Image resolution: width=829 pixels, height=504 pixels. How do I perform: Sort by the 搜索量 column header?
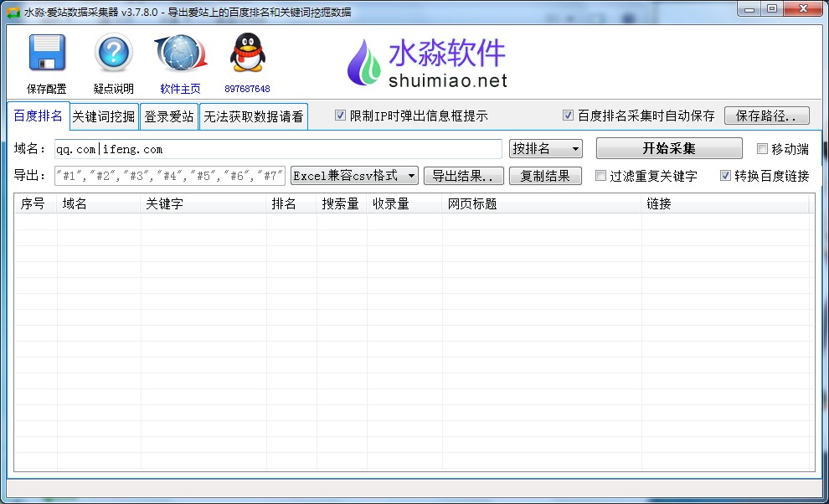[x=342, y=203]
